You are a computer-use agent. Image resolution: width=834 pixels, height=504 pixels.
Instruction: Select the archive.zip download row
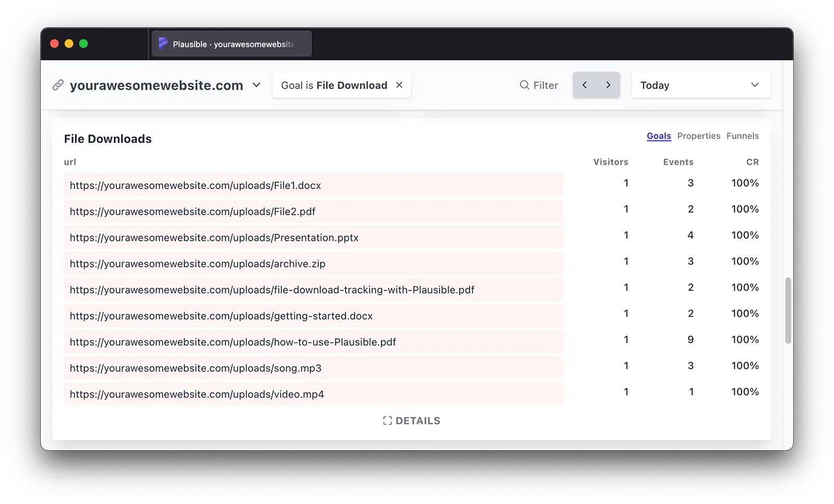point(198,264)
